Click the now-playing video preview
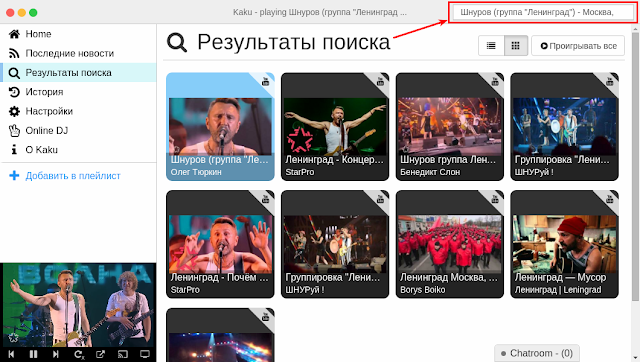640x362 pixels. (x=78, y=305)
